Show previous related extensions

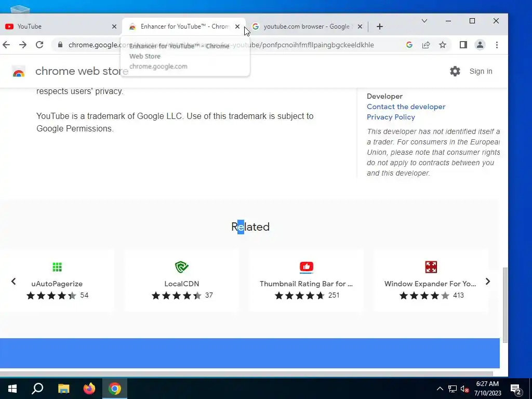coord(14,281)
